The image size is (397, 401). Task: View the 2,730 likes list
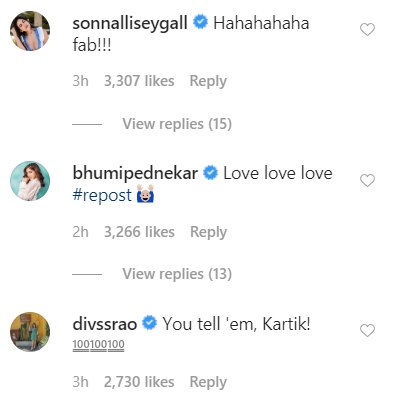[139, 382]
